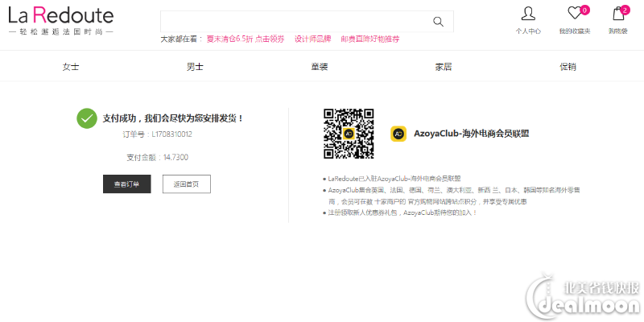Open the 促销 menu category
The image size is (644, 322).
pyautogui.click(x=568, y=67)
